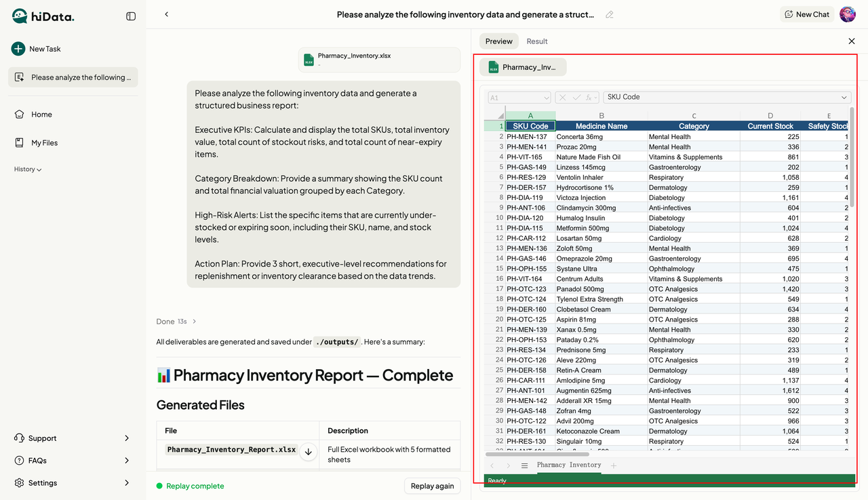Click cell PH-OTC-124
This screenshot has height=500, width=868.
(530, 299)
